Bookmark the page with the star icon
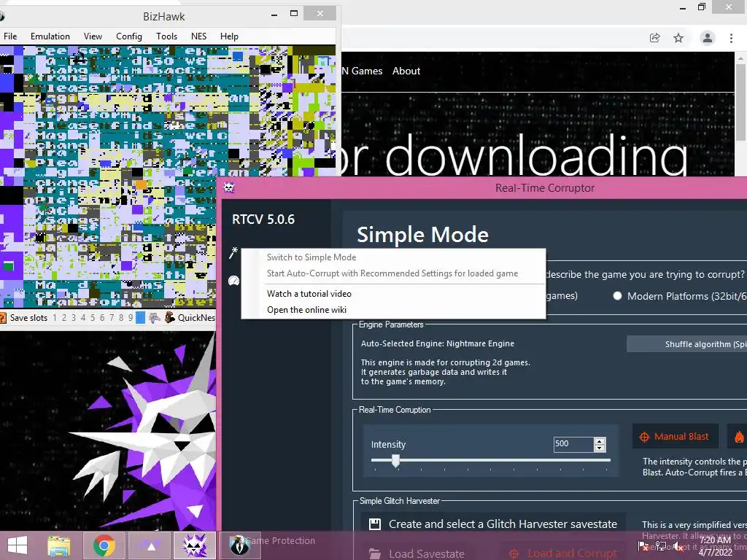The image size is (747, 560). [678, 38]
